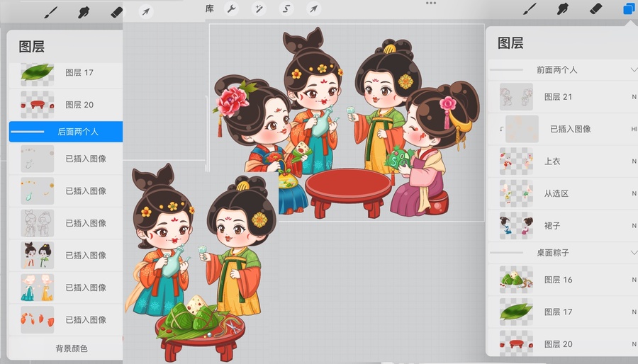Viewport: 638px width, 364px height.
Task: Open the three-dot menu at the top
Action: pos(431,4)
